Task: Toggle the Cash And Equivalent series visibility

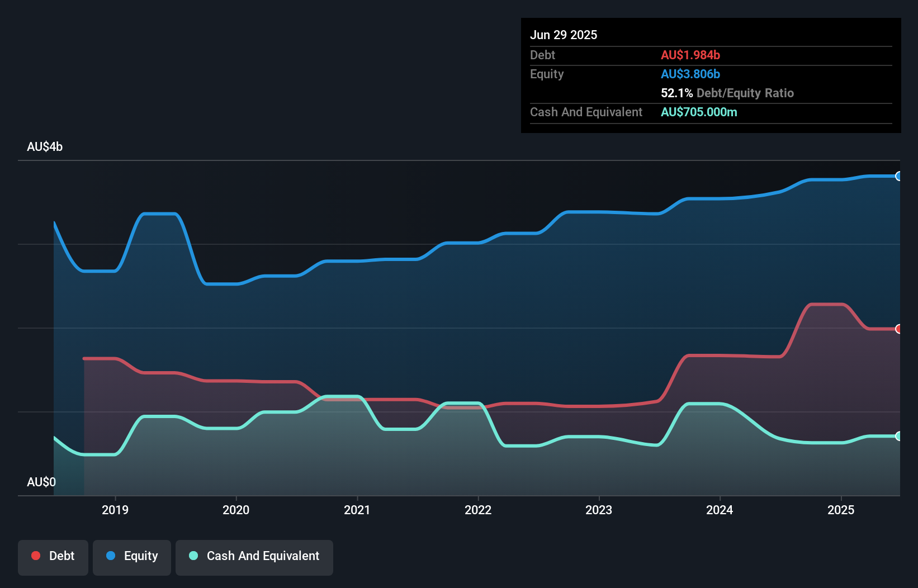Action: 254,556
